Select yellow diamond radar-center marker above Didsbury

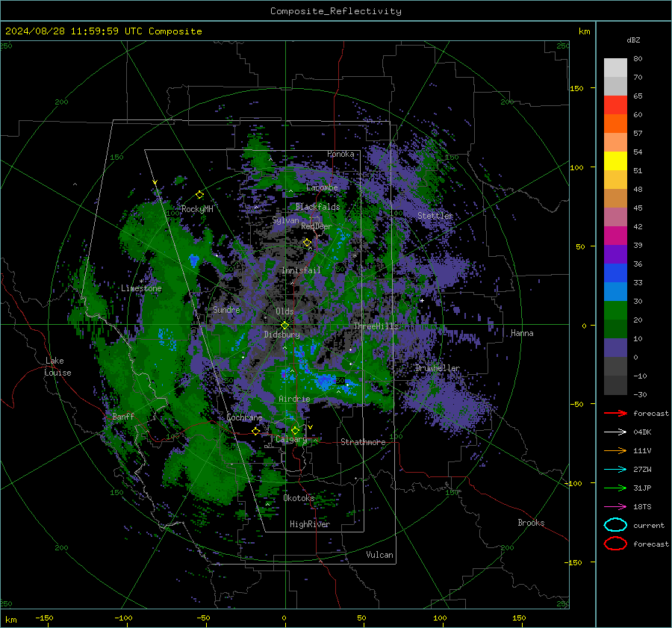click(x=284, y=326)
